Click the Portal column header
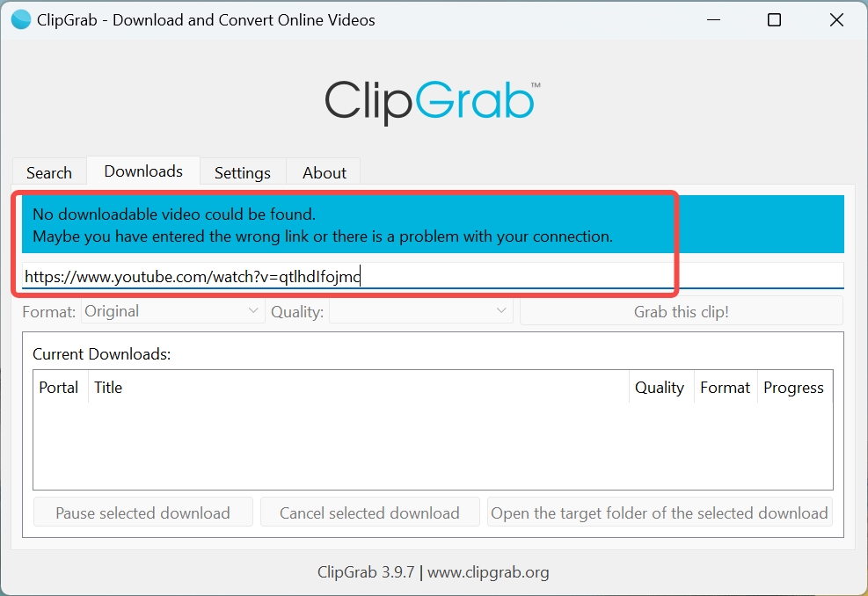The image size is (868, 596). [x=59, y=388]
